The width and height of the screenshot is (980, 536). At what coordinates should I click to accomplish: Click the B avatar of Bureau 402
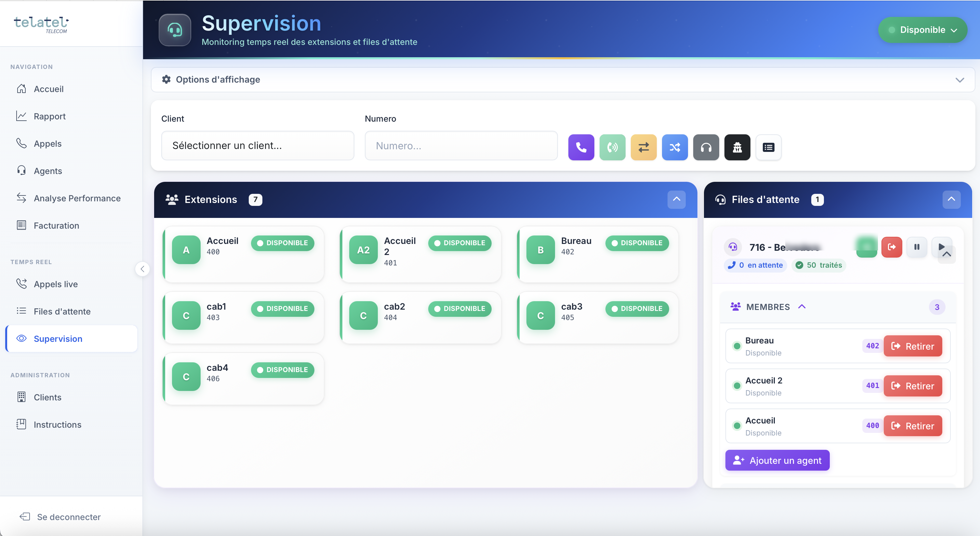point(540,249)
